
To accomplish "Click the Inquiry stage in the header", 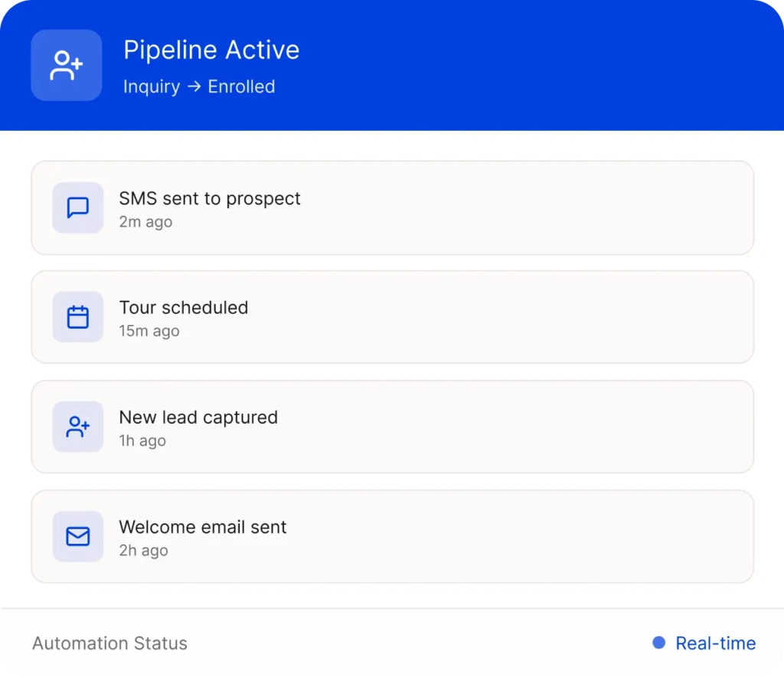I will pyautogui.click(x=152, y=87).
